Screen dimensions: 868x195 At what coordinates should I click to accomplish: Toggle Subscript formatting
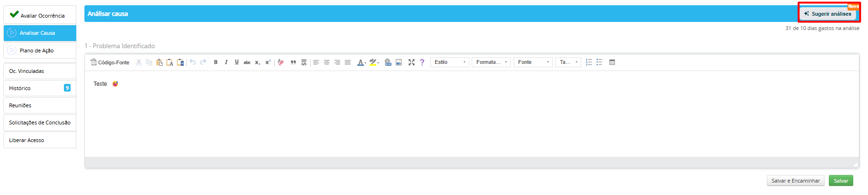tap(258, 62)
